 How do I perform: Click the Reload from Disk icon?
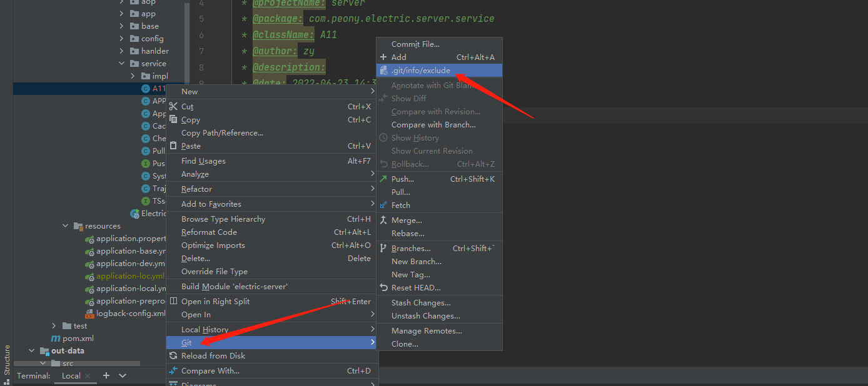point(173,355)
